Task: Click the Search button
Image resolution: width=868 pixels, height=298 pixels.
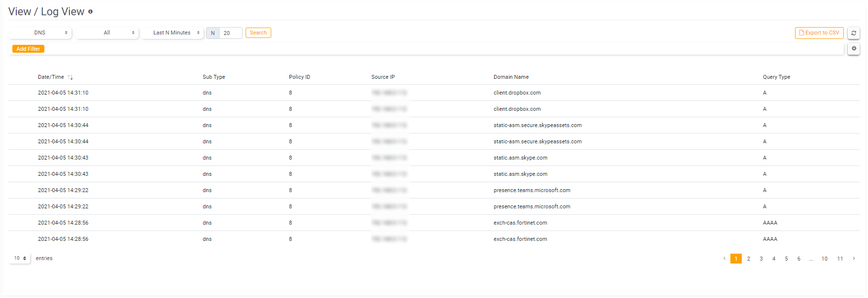Action: click(x=258, y=33)
